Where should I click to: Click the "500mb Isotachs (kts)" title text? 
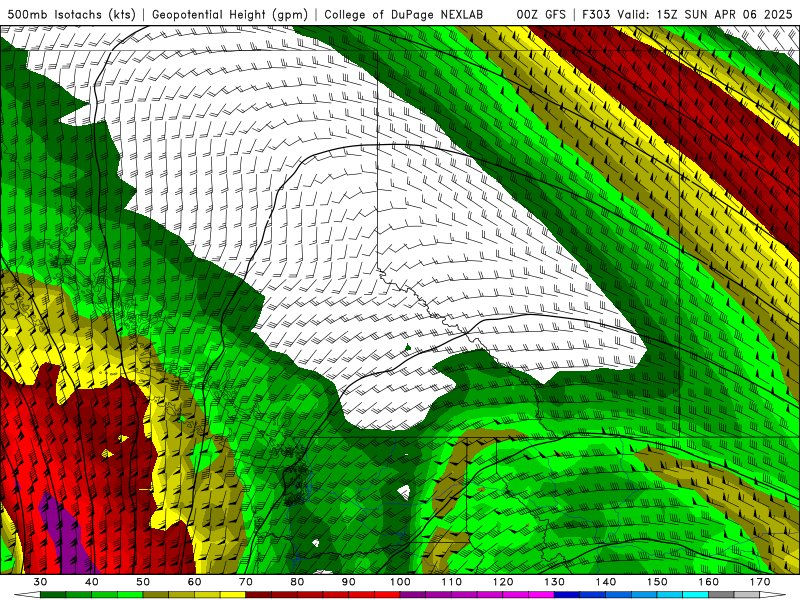[x=71, y=14]
